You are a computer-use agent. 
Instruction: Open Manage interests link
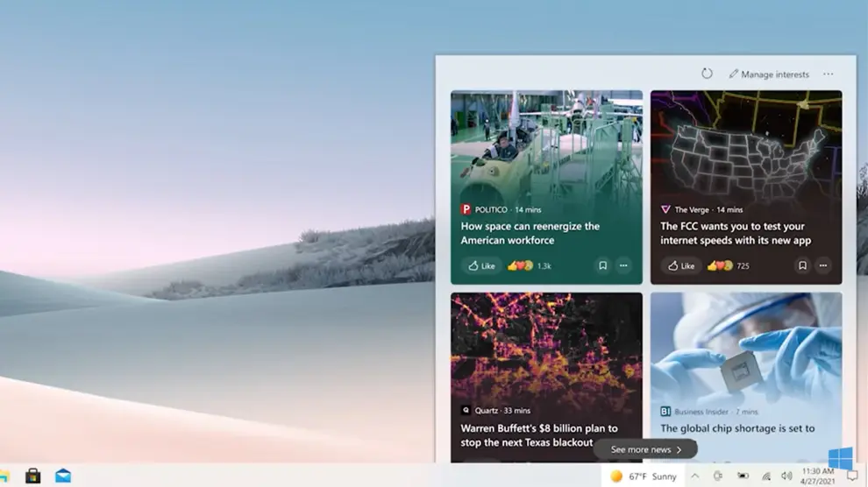[769, 74]
